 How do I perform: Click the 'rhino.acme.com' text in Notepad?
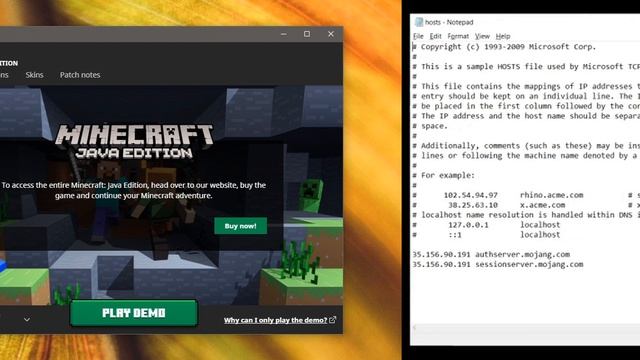coord(551,195)
